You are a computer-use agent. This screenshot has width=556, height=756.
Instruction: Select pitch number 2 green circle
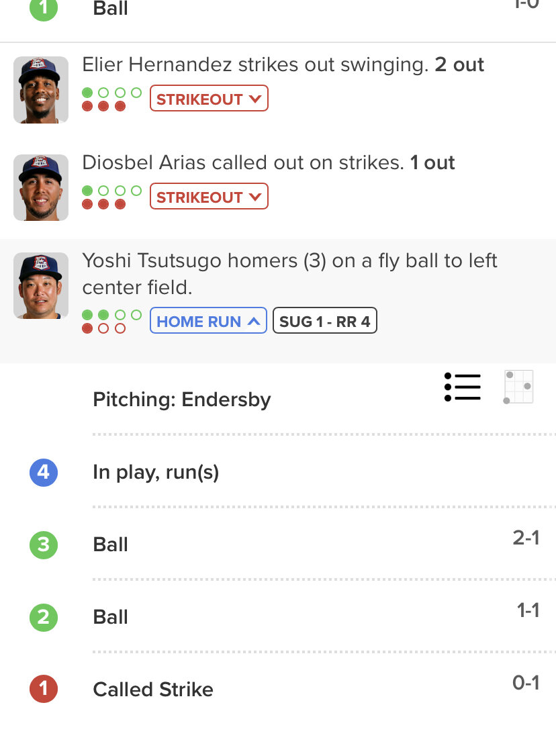(x=44, y=617)
